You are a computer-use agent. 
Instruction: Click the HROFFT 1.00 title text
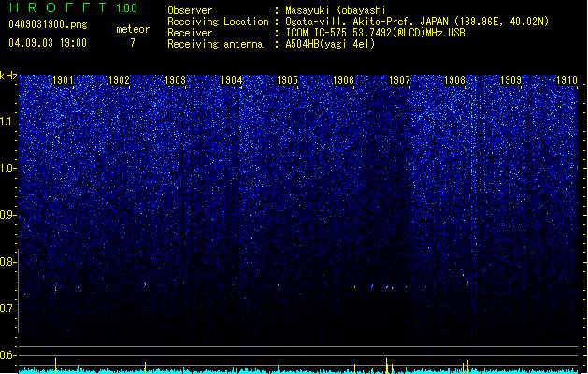click(x=73, y=7)
